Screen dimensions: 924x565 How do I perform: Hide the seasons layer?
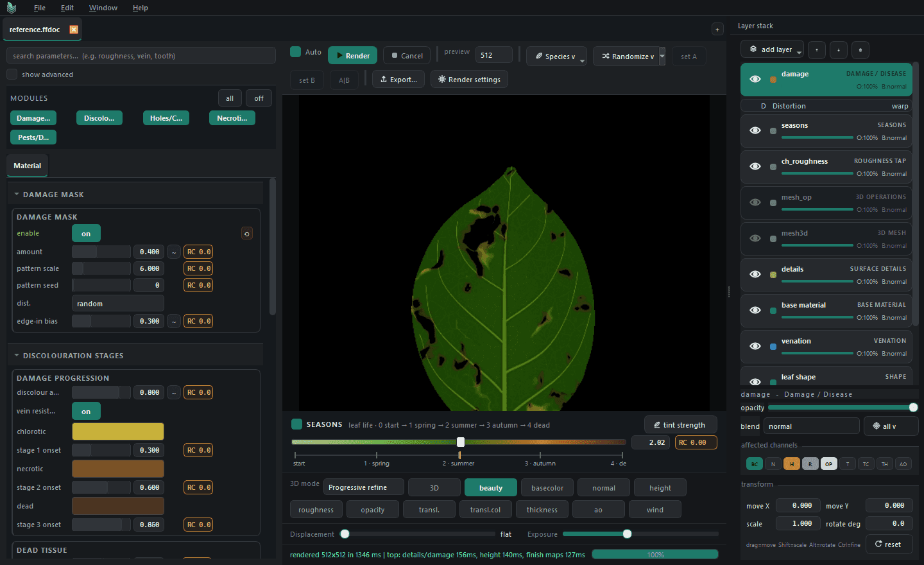[755, 130]
